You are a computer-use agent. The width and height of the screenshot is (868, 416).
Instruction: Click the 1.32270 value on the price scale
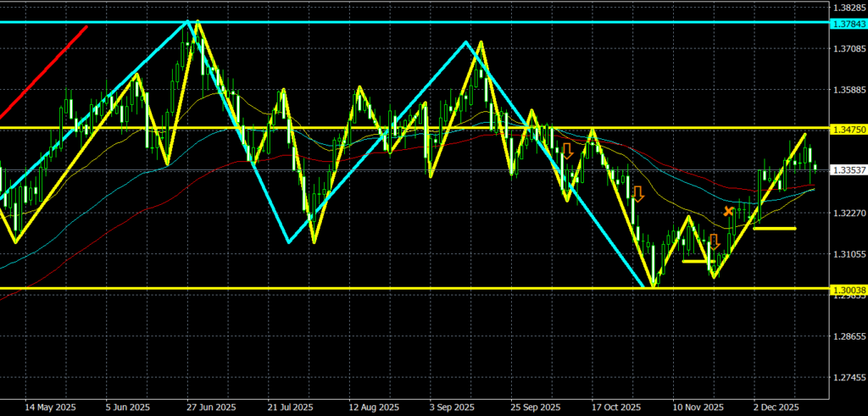tap(849, 214)
